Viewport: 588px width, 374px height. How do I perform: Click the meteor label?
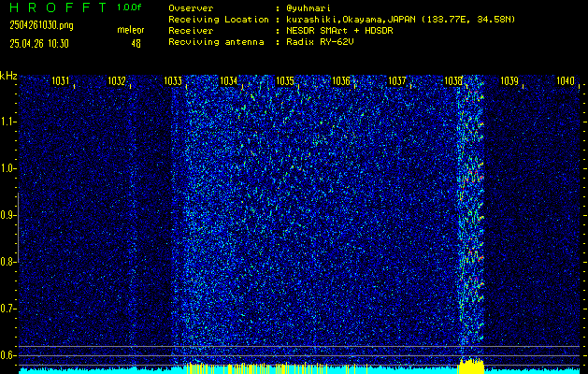(x=131, y=30)
